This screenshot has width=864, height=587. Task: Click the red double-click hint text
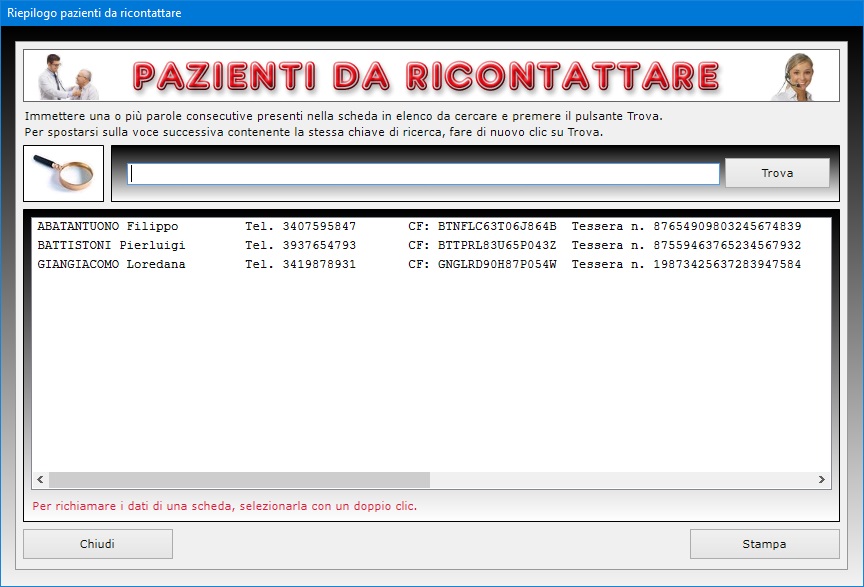(224, 506)
